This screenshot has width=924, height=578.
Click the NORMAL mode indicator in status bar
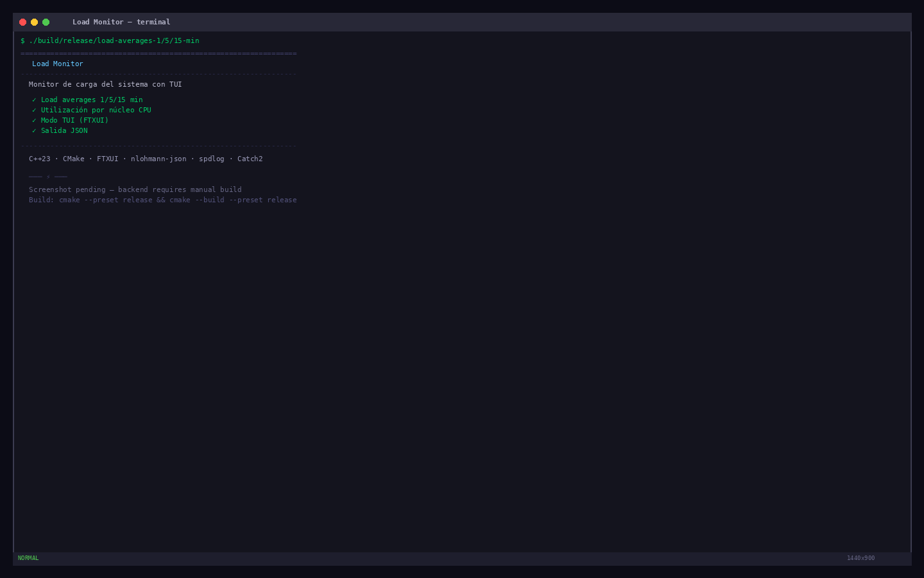(x=28, y=558)
